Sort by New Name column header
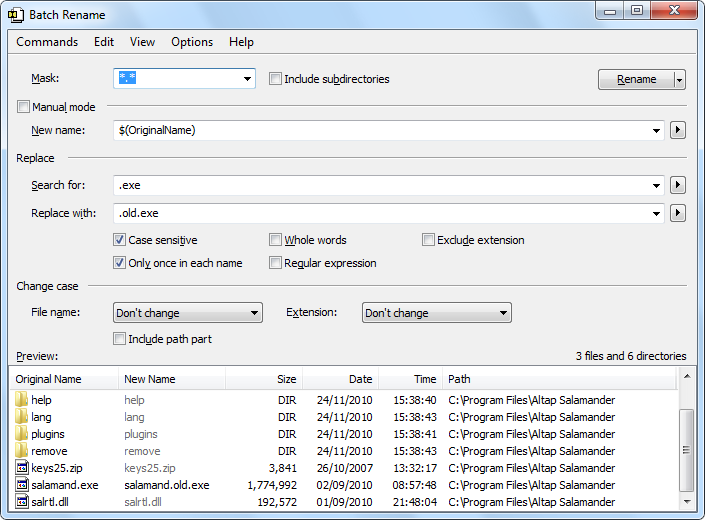705x520 pixels. (x=172, y=379)
